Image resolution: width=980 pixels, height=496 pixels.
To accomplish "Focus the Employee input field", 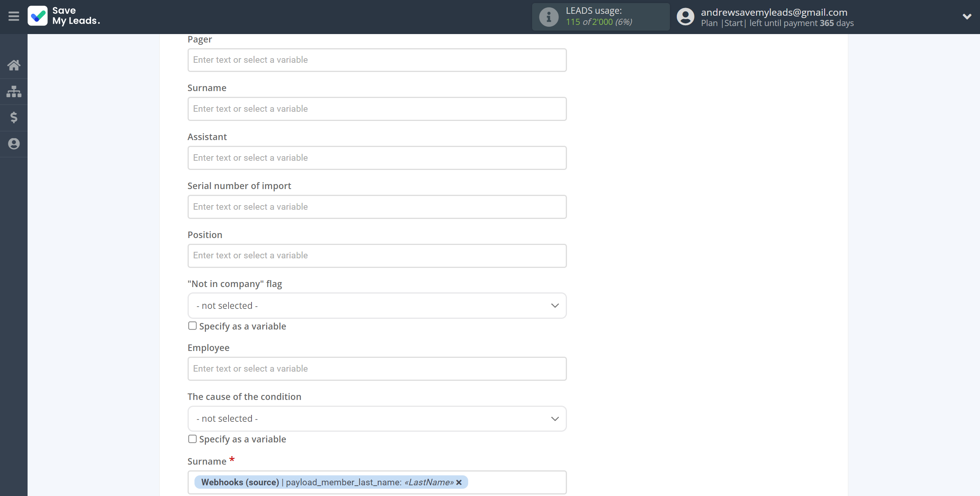I will [x=377, y=369].
